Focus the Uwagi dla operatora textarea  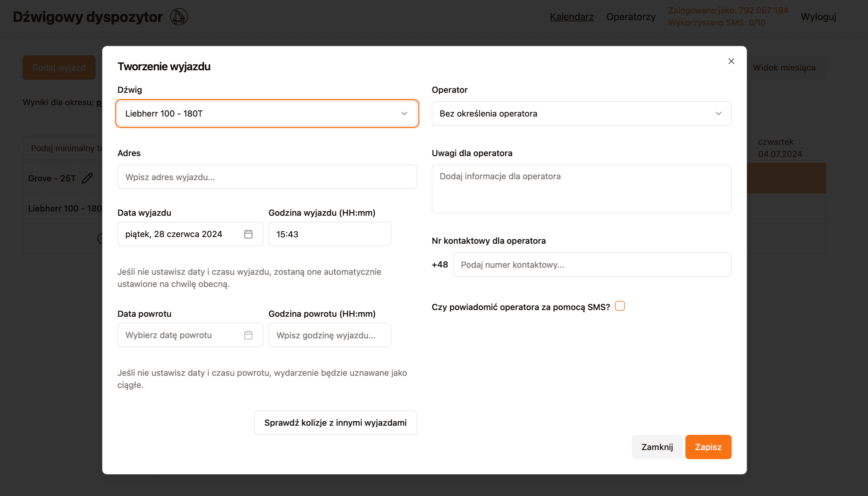tap(581, 189)
